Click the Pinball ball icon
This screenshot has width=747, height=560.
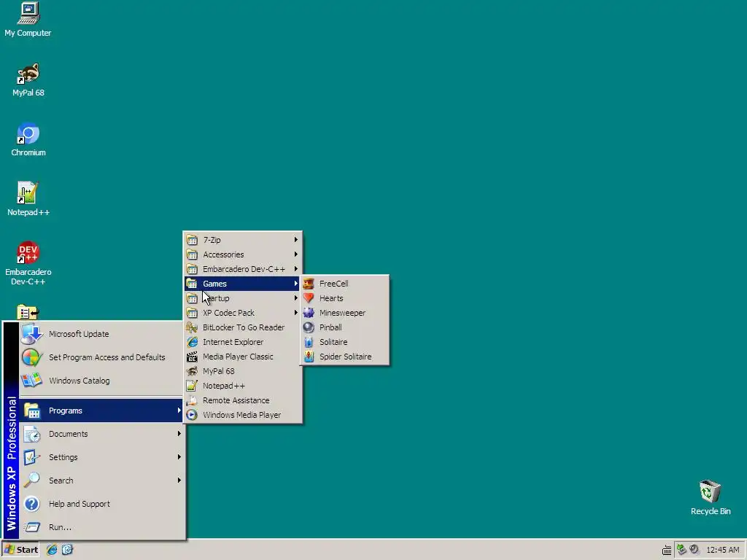(309, 327)
